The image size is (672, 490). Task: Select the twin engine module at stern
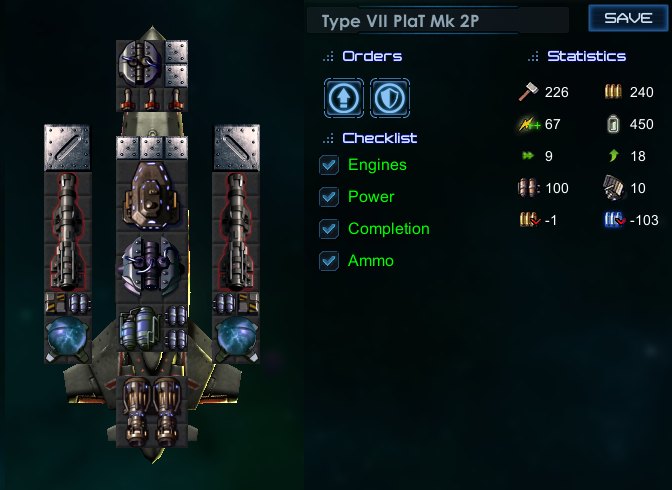pos(152,412)
